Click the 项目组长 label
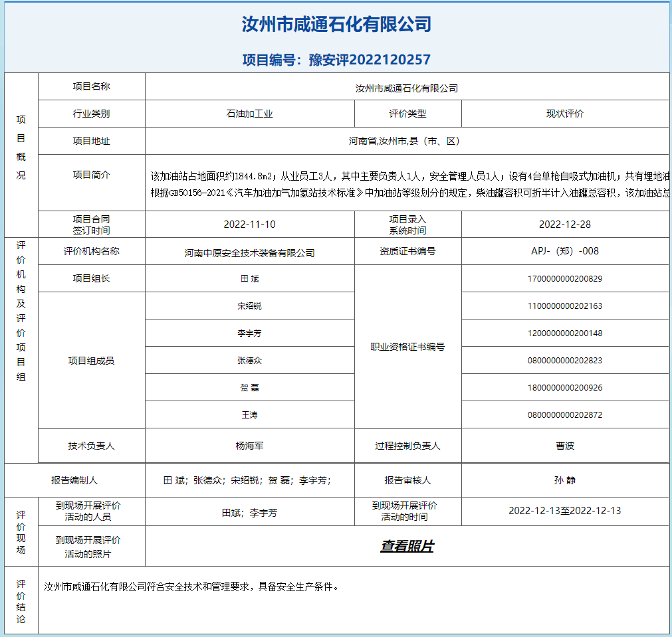Image resolution: width=672 pixels, height=637 pixels. click(x=91, y=278)
